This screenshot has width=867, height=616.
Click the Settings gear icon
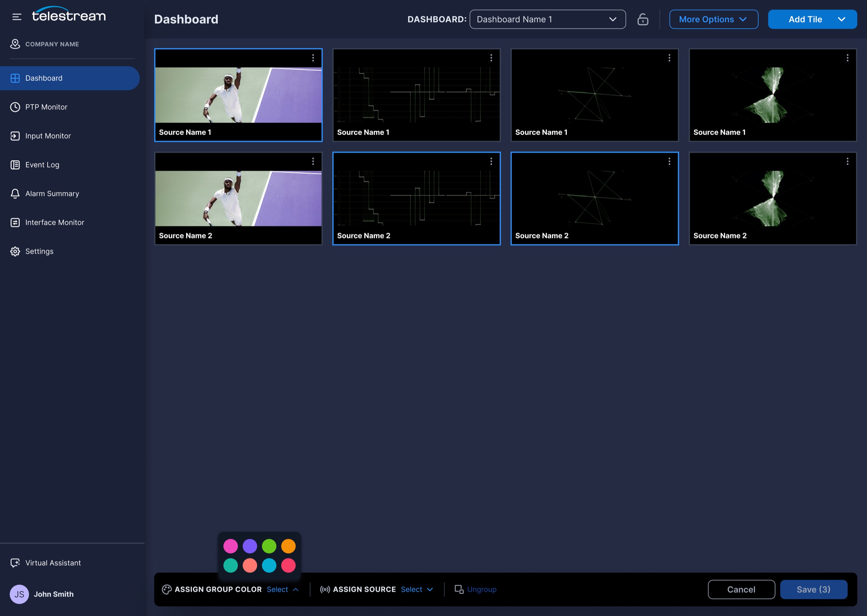[x=15, y=251]
